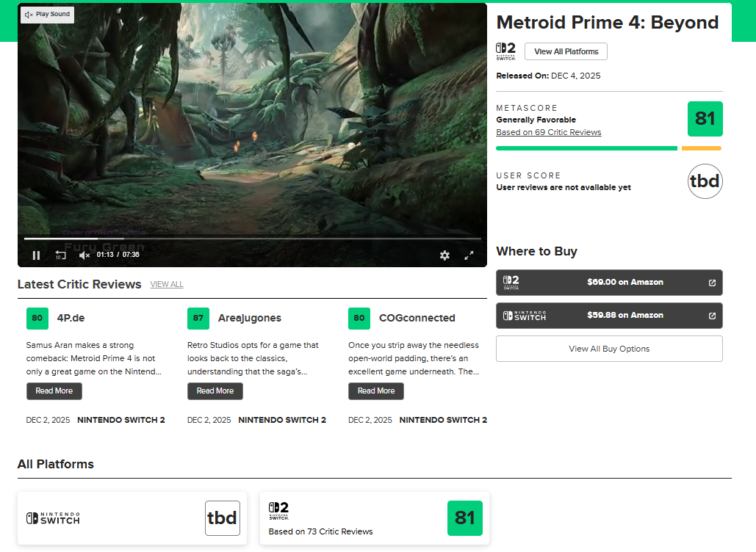Select the Nintendo Switch platform card
This screenshot has height=552, width=756.
(x=133, y=518)
